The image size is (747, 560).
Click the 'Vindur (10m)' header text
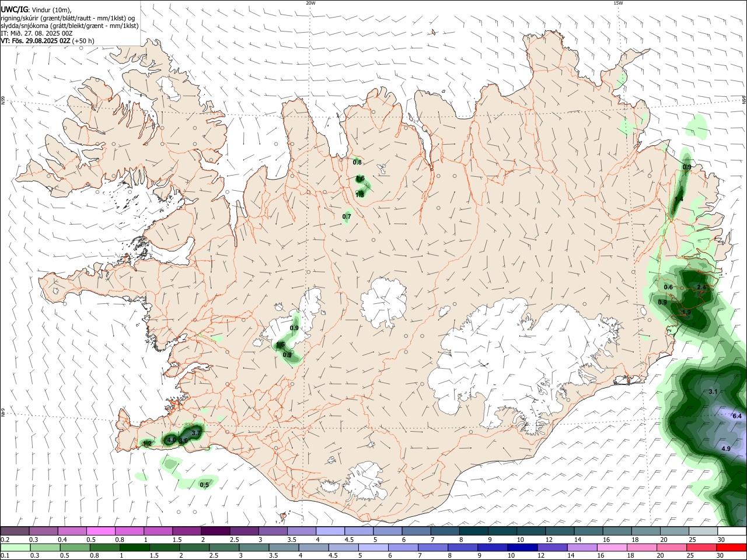tap(51, 10)
